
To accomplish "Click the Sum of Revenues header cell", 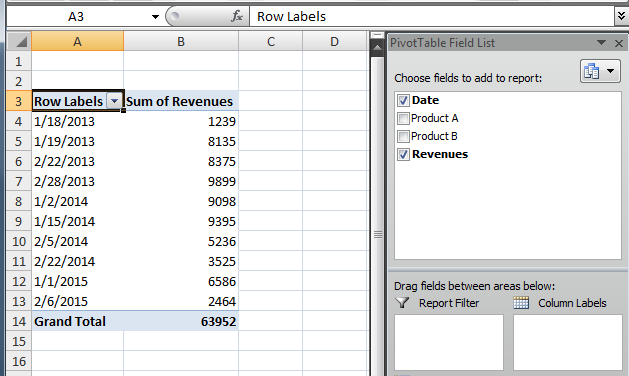I will [181, 101].
